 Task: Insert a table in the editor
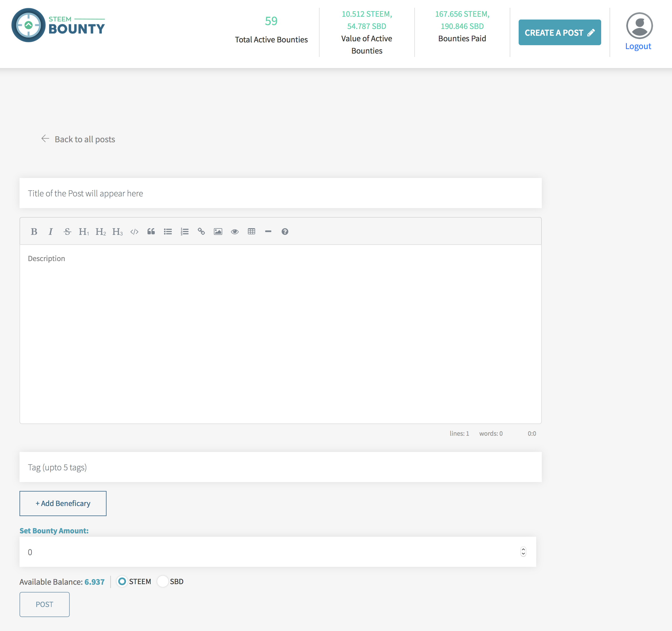click(252, 232)
